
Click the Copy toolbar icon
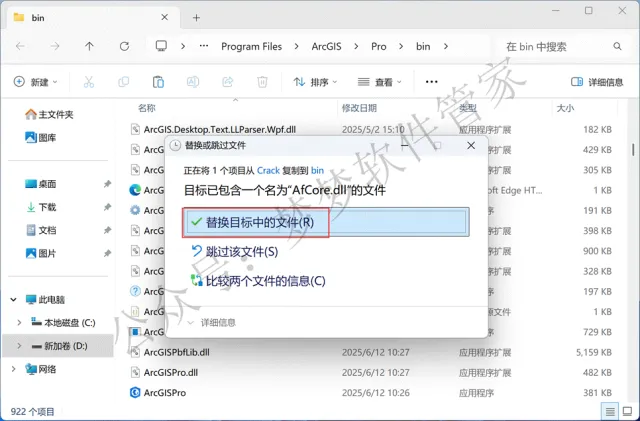[123, 82]
